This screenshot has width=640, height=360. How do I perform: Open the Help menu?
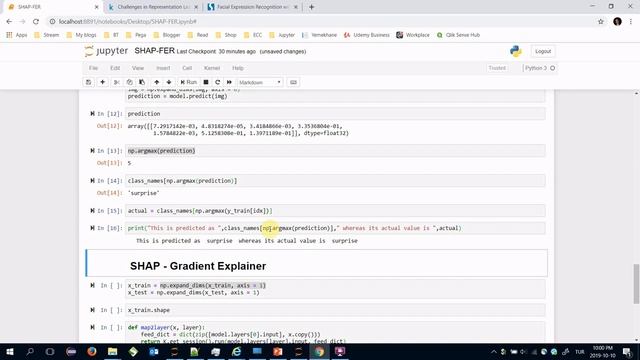coord(238,68)
